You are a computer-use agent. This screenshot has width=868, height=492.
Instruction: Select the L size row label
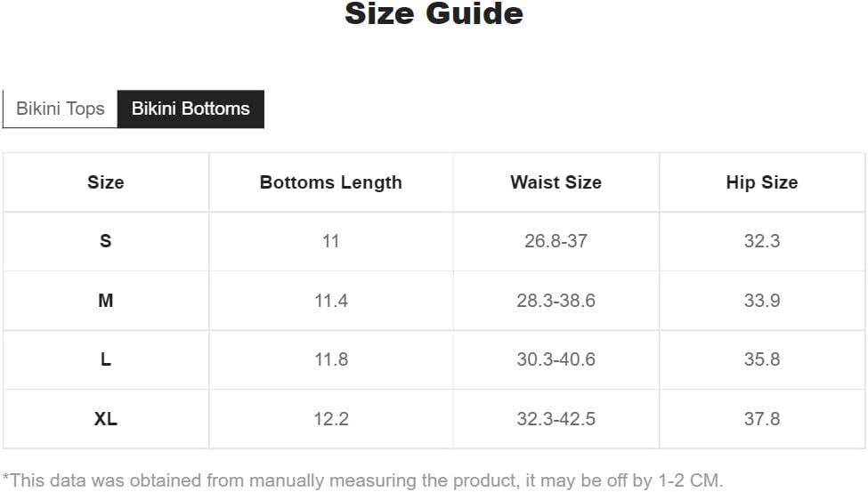click(105, 359)
